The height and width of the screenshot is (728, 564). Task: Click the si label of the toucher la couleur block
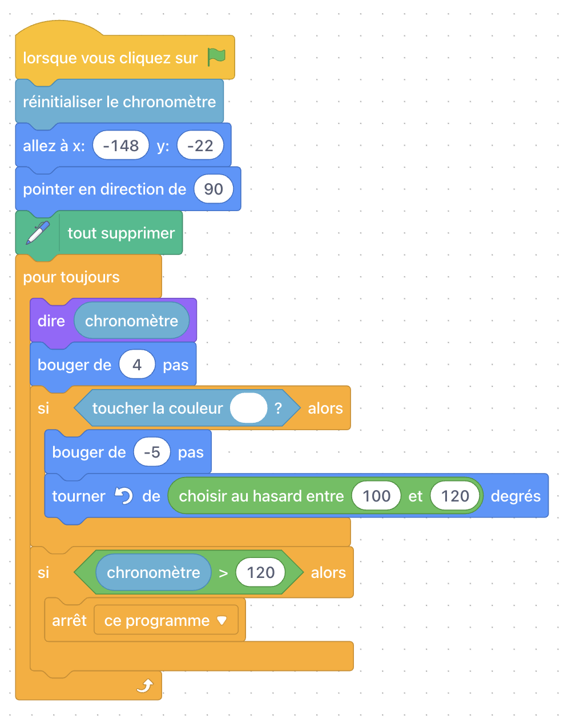43,408
